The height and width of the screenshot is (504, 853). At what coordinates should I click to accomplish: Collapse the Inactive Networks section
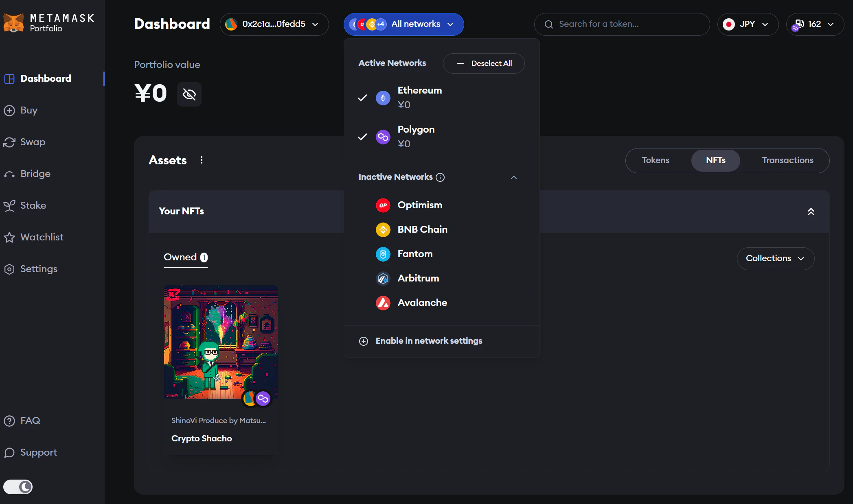click(514, 177)
